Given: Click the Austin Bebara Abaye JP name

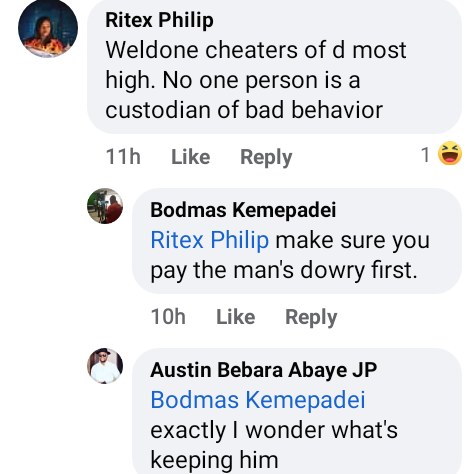Looking at the screenshot, I should 264,370.
